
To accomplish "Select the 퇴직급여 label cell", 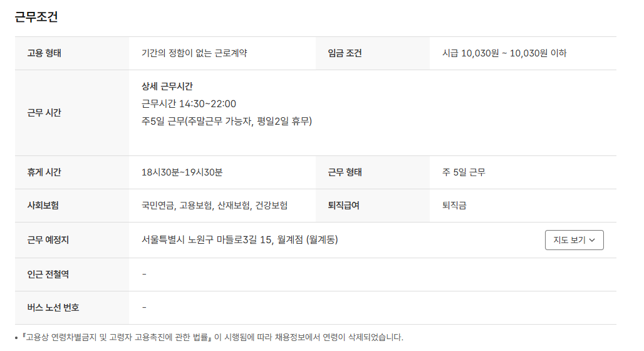I will click(x=343, y=206).
